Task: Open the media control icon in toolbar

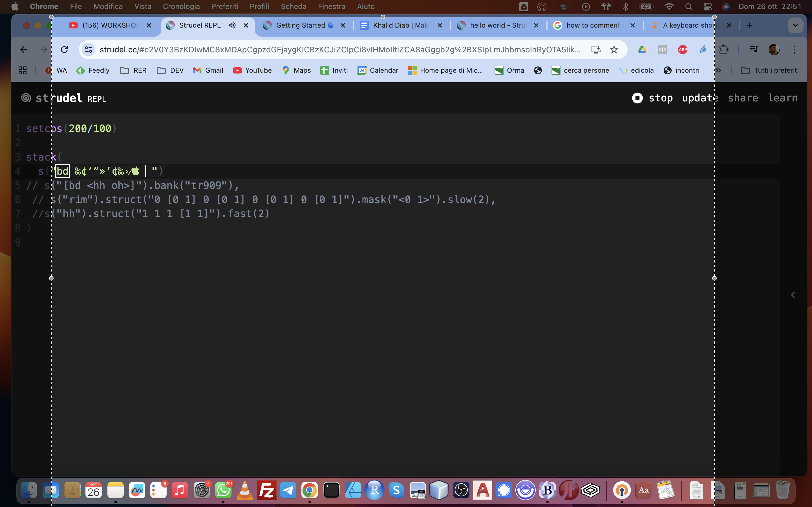Action: click(754, 50)
